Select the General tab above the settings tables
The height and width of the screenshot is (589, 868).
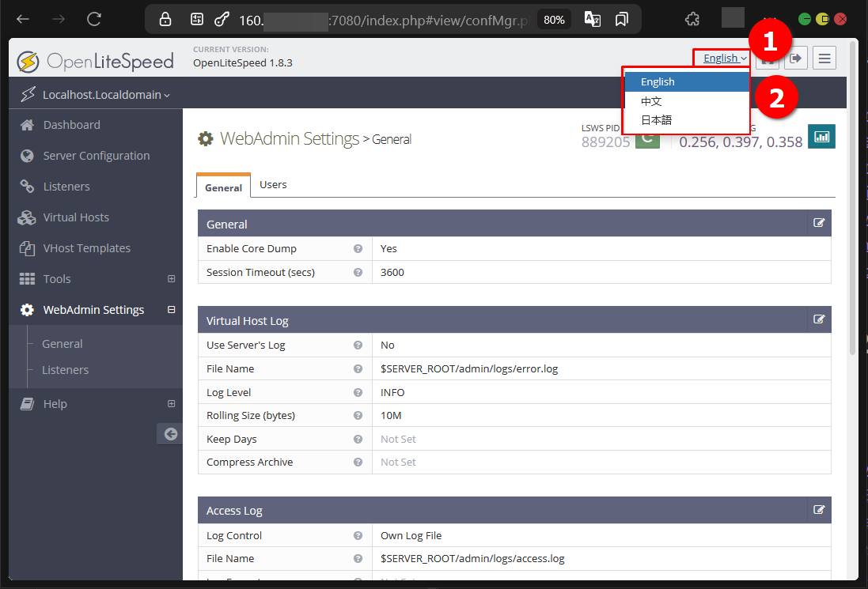[223, 187]
